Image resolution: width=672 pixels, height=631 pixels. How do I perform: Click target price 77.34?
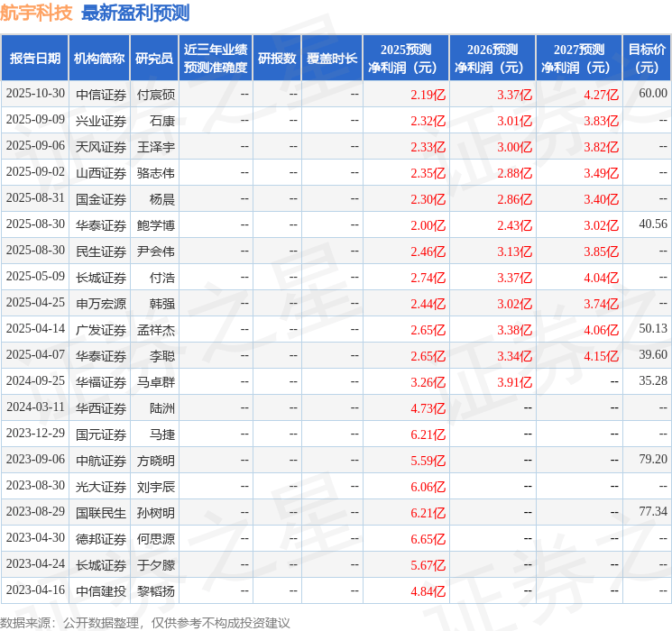tap(653, 511)
